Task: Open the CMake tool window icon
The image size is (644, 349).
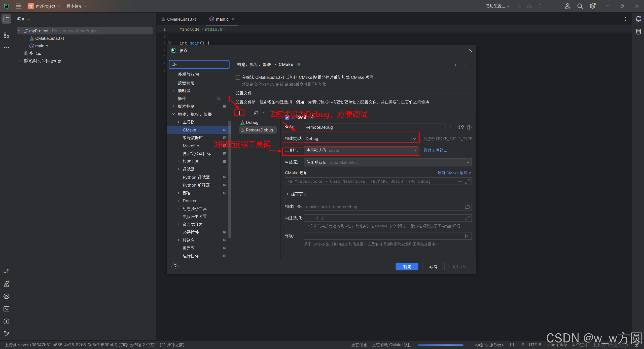Action: [7, 284]
